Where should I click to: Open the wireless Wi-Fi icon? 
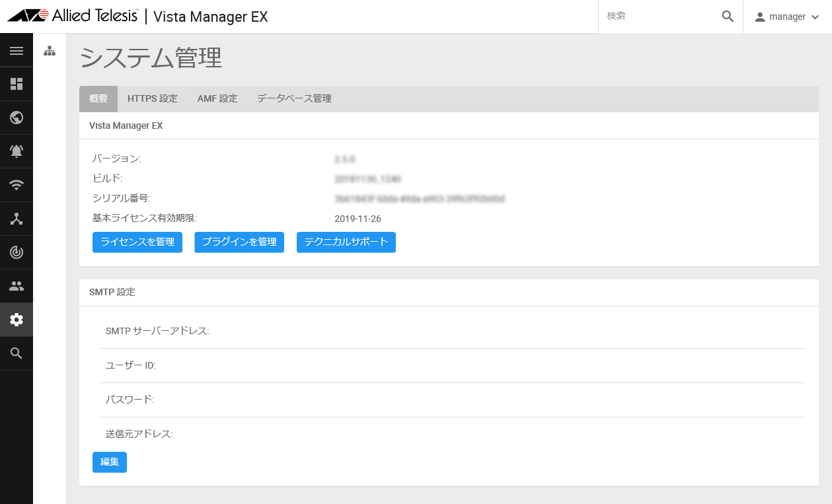click(17, 185)
